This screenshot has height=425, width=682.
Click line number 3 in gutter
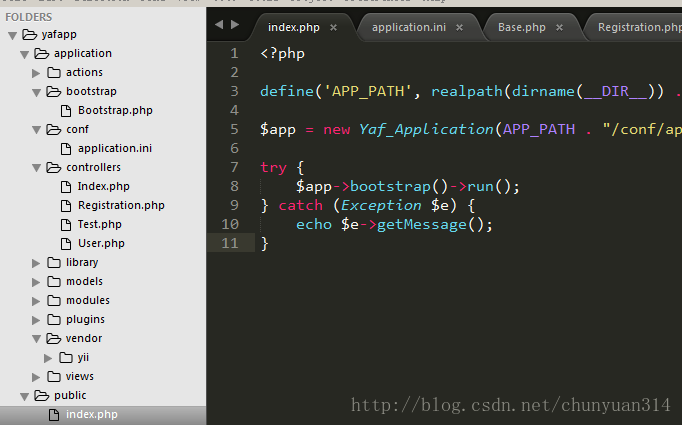click(x=234, y=91)
